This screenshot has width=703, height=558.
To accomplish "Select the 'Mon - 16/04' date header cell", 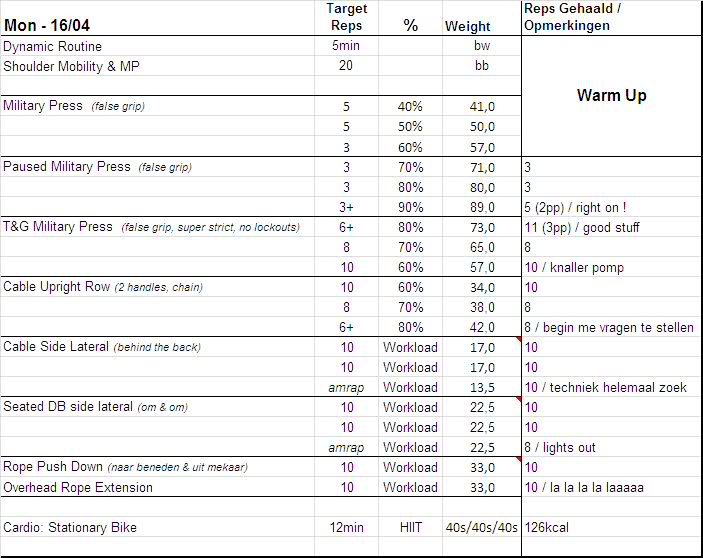I will (50, 26).
